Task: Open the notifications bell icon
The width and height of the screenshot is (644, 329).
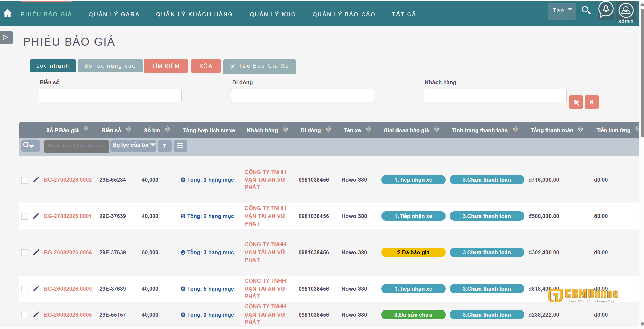Action: (x=606, y=9)
